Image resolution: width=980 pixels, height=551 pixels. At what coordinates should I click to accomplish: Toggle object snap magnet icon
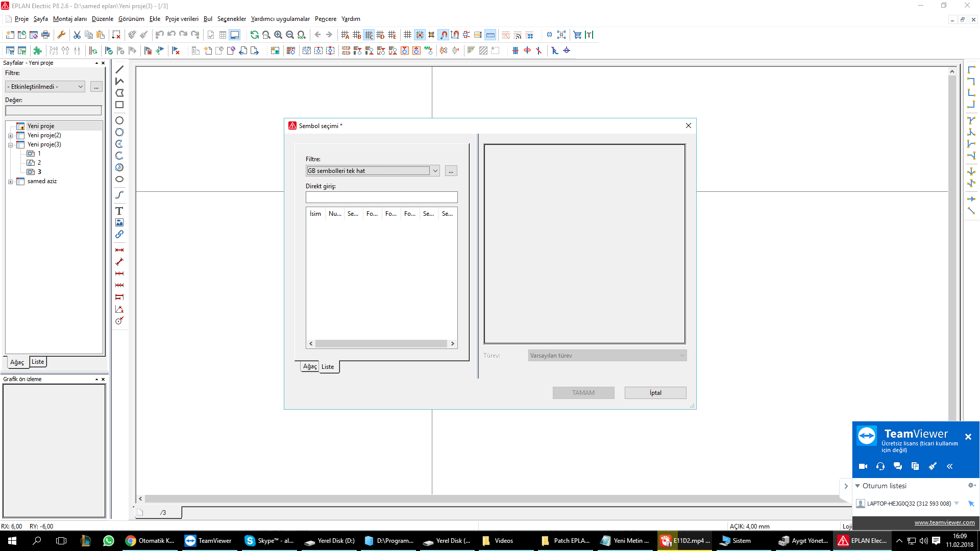pyautogui.click(x=444, y=35)
